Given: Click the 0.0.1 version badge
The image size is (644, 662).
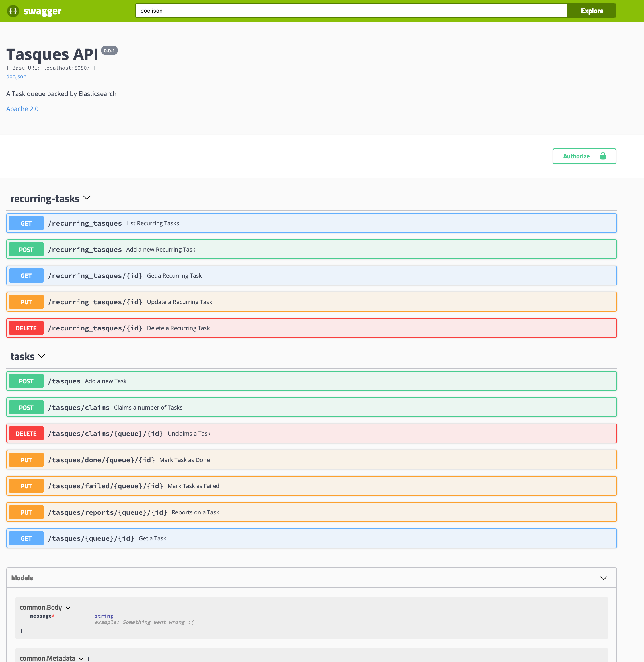Looking at the screenshot, I should [x=109, y=51].
